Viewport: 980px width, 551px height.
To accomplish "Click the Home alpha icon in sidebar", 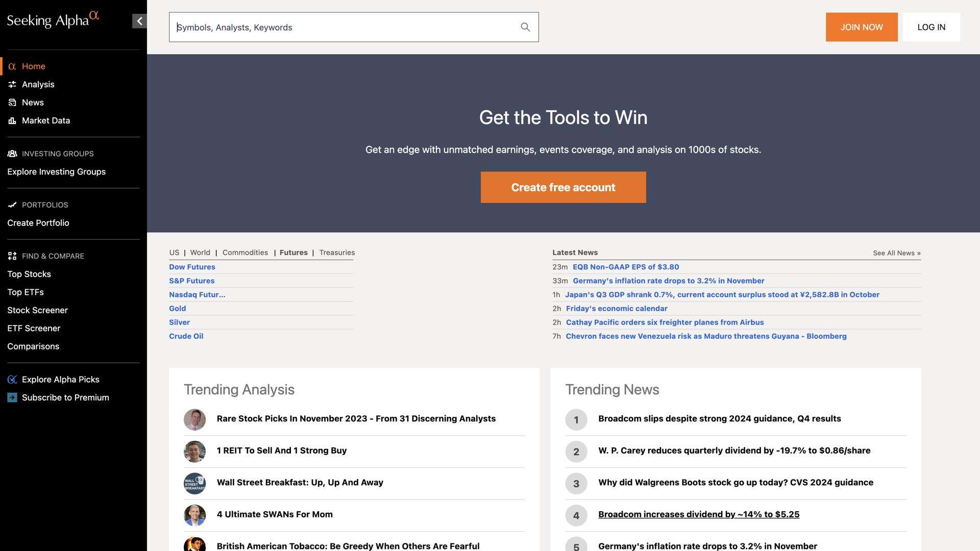I will (x=12, y=66).
